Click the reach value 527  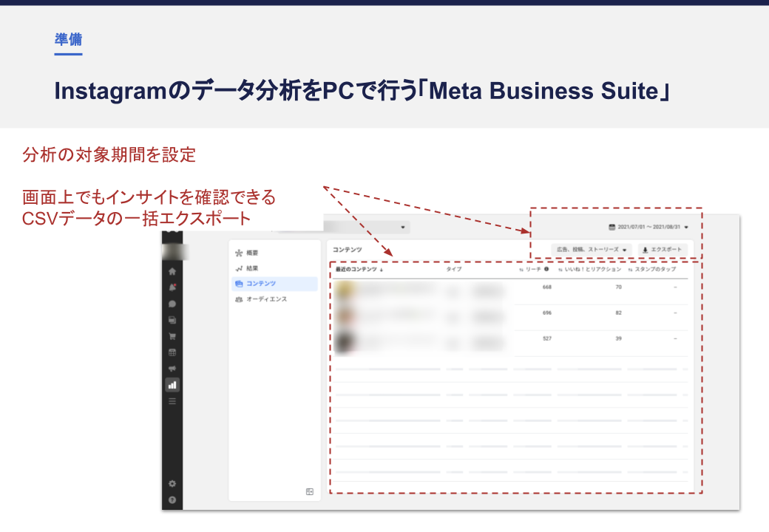coord(547,338)
